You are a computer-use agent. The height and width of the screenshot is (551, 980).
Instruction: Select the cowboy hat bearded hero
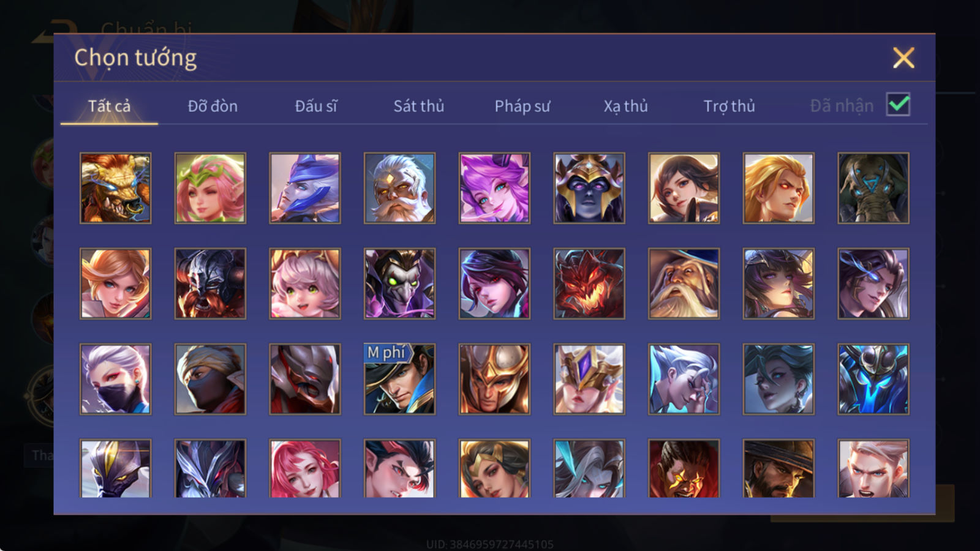click(778, 468)
